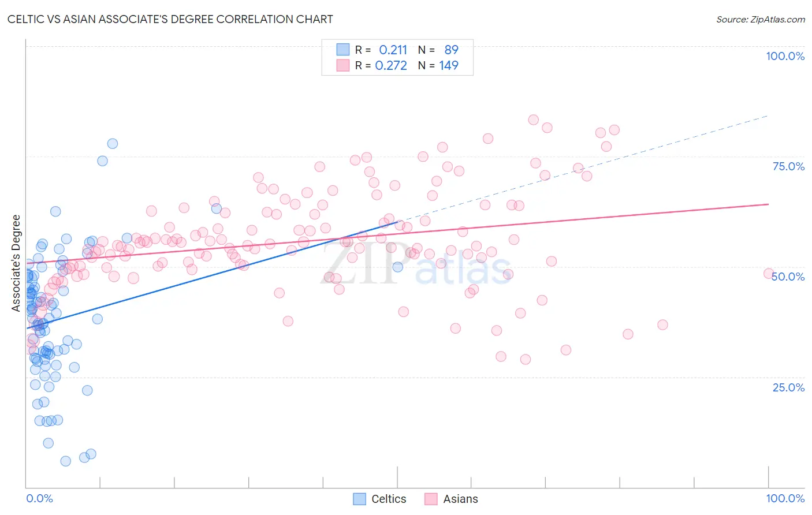Click the 0.272 correlation value
Viewport: 812px width, 515px height.
(x=391, y=65)
